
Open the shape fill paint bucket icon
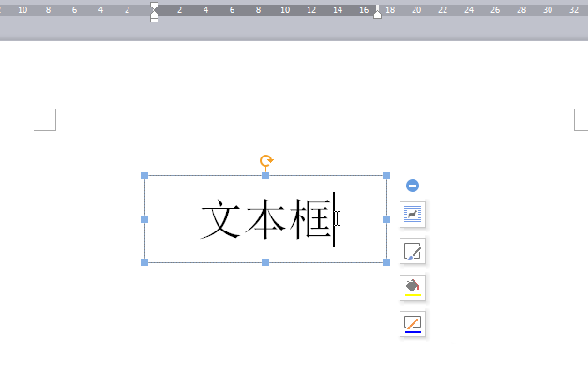[413, 288]
